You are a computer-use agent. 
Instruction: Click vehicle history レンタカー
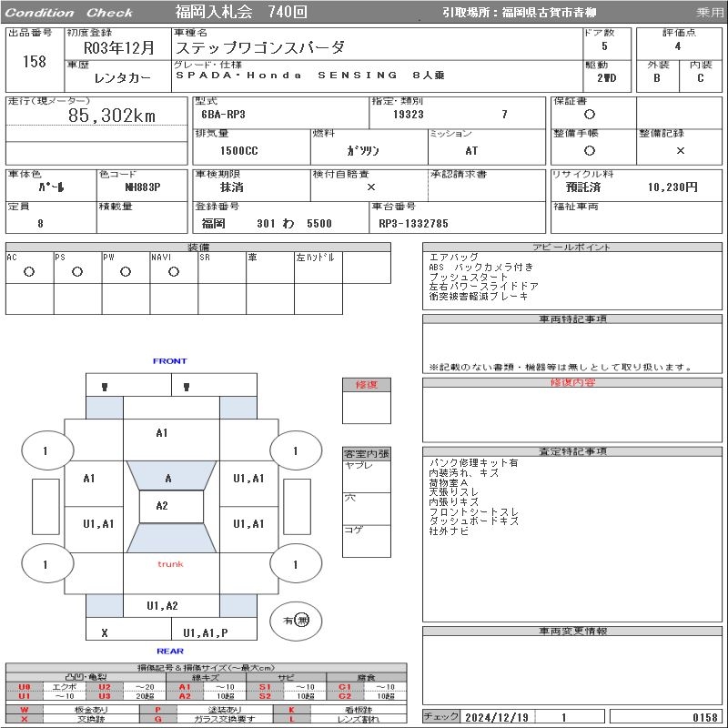click(x=122, y=78)
